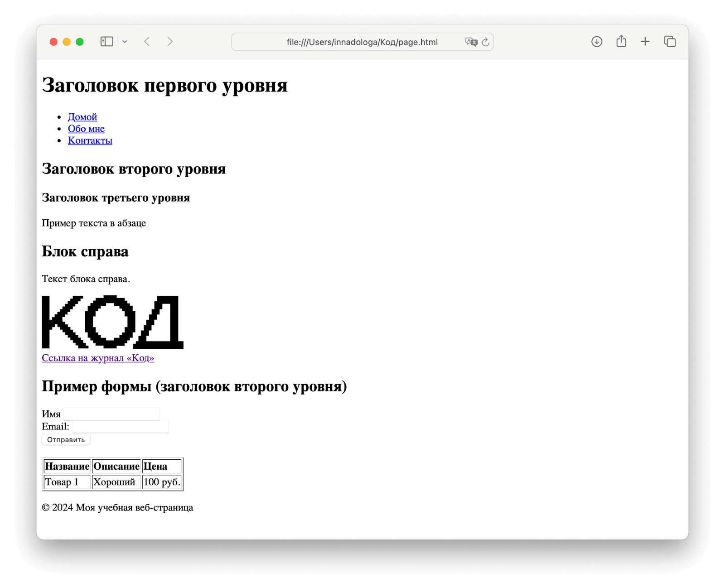The height and width of the screenshot is (588, 725).
Task: Click the Текст блока справа paragraph
Action: [x=86, y=279]
